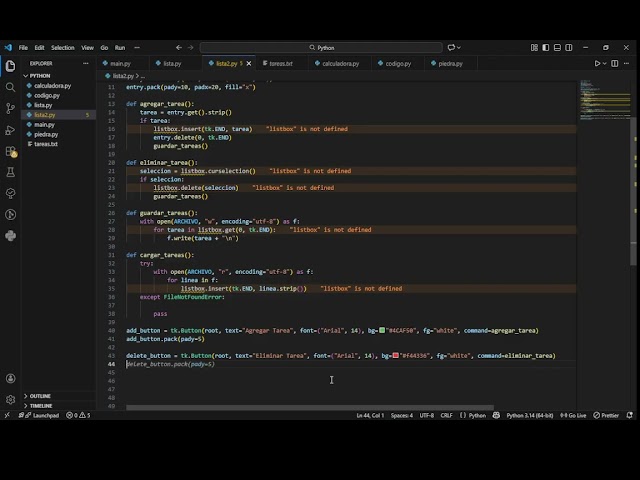Switch to calculadora.py tab
The image size is (640, 480).
coord(340,63)
